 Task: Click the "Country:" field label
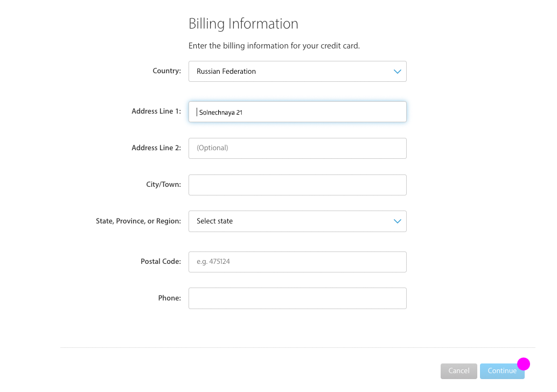tap(166, 71)
